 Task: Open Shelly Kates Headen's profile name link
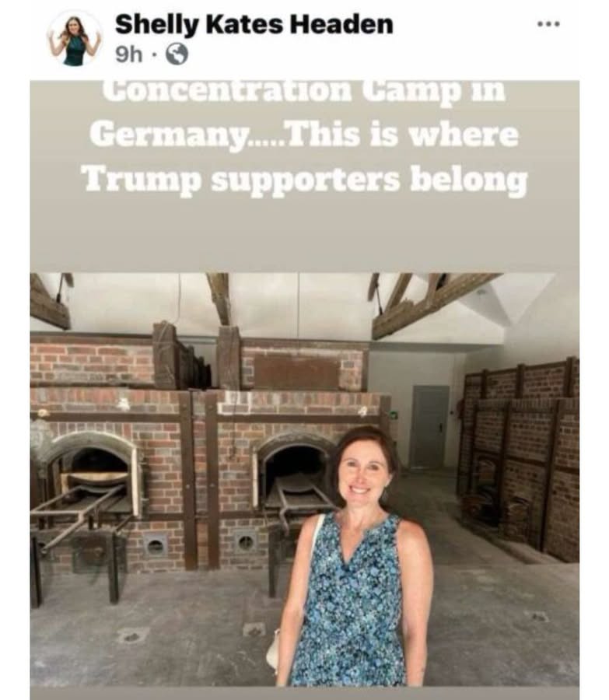point(254,24)
